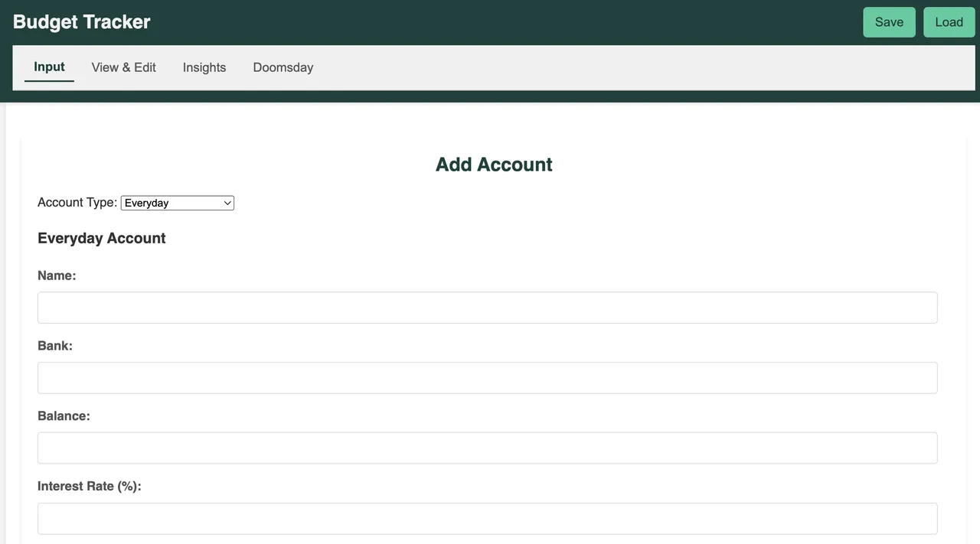
Task: Click the "Interest Rate (%):" label
Action: (90, 487)
